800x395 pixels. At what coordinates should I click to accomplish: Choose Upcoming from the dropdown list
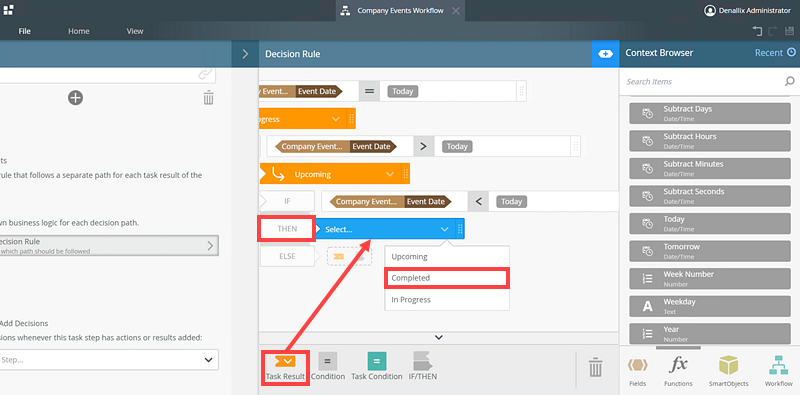coord(447,257)
